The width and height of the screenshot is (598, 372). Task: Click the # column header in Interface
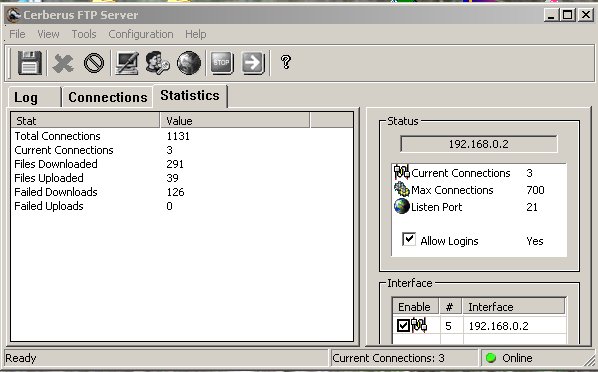pos(450,306)
